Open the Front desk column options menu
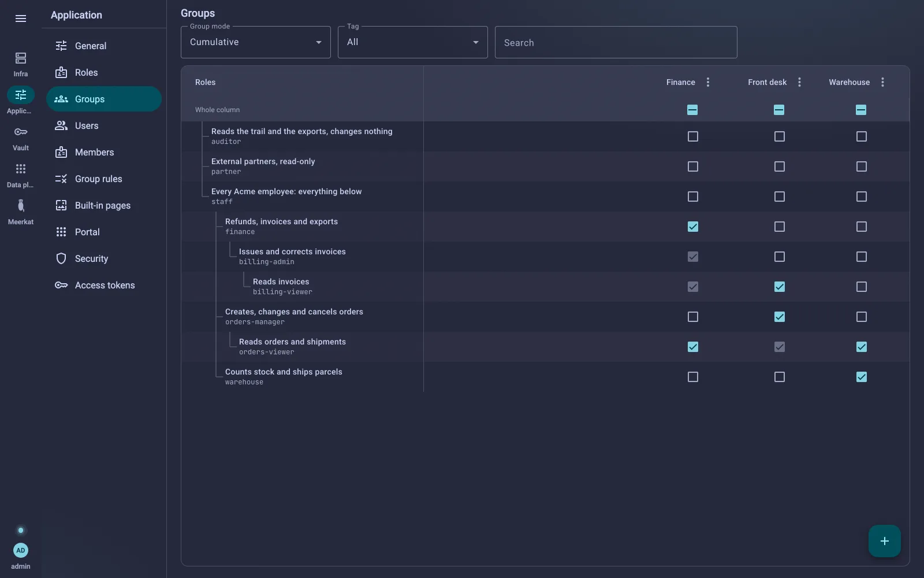Screen dimensions: 924x578 pos(800,82)
